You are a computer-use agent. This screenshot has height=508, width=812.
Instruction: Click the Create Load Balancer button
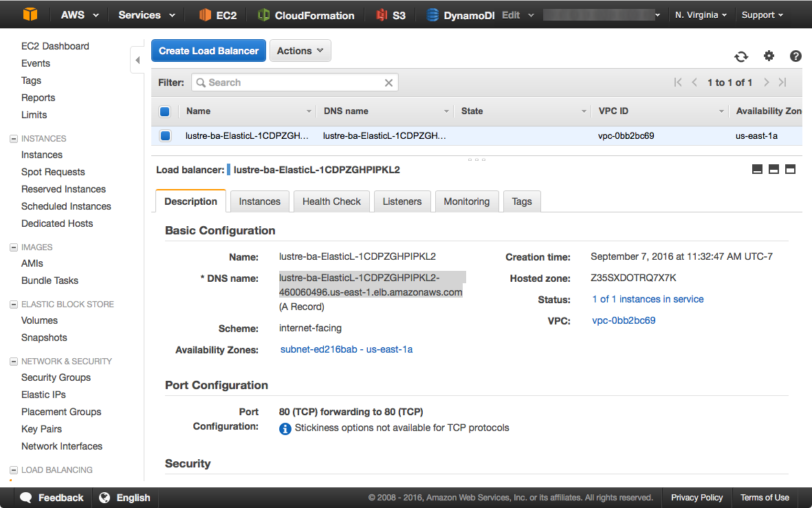(x=208, y=51)
